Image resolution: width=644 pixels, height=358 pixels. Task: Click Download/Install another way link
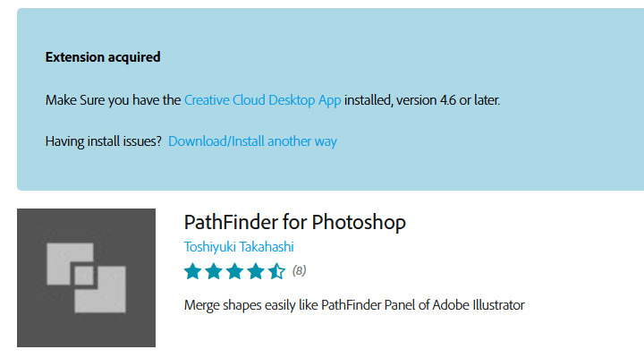click(252, 141)
